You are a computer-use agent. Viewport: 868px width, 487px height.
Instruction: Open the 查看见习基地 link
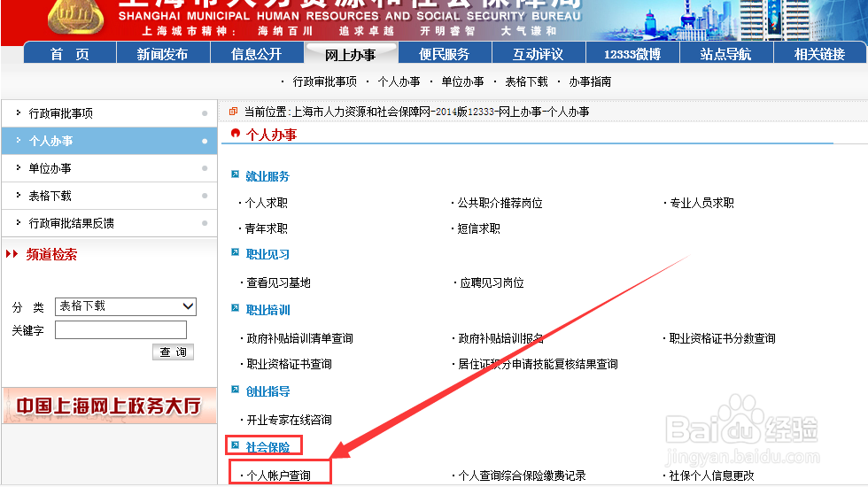[x=278, y=282]
